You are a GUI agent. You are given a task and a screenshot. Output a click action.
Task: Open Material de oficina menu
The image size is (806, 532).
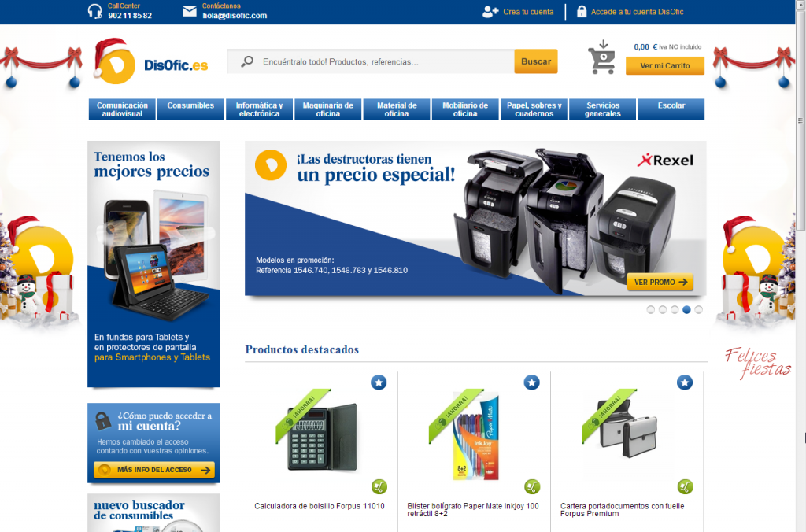[397, 109]
